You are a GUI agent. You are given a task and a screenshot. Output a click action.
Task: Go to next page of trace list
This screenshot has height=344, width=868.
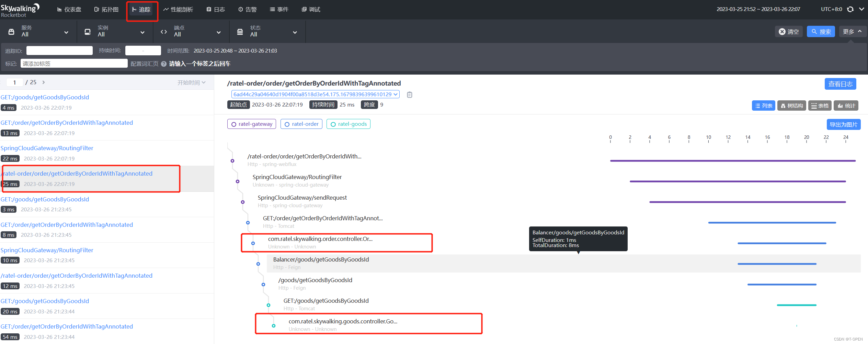pyautogui.click(x=44, y=82)
